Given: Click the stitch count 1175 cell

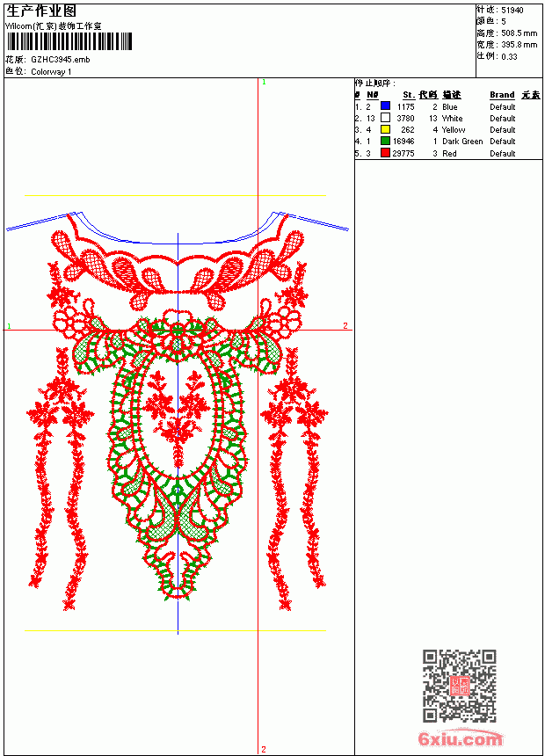Looking at the screenshot, I should pos(405,107).
